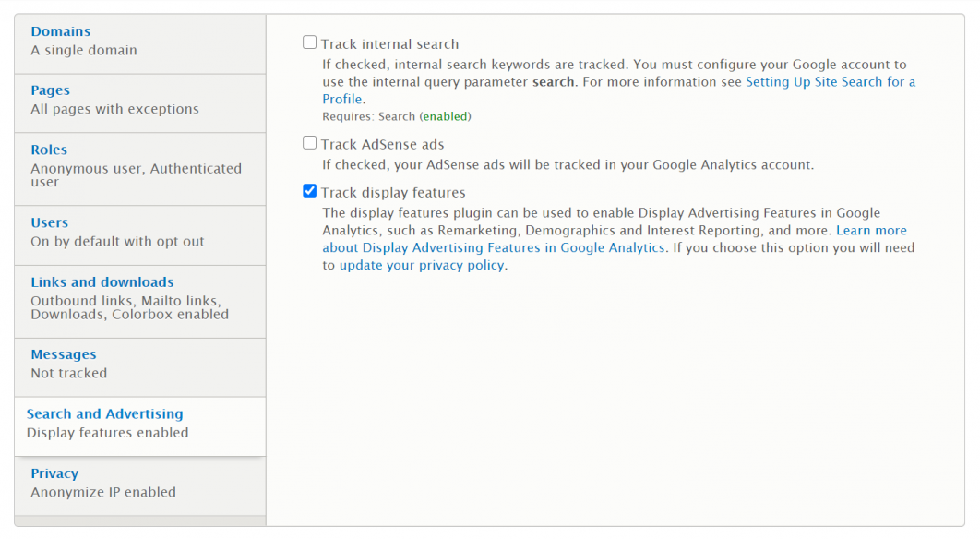Image resolution: width=980 pixels, height=539 pixels.
Task: Click the 'Track AdSense ads' label text
Action: (383, 145)
